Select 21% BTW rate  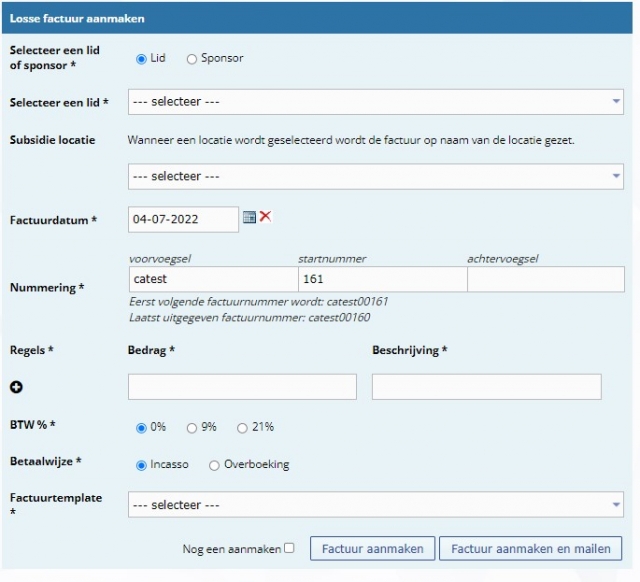[x=242, y=428]
